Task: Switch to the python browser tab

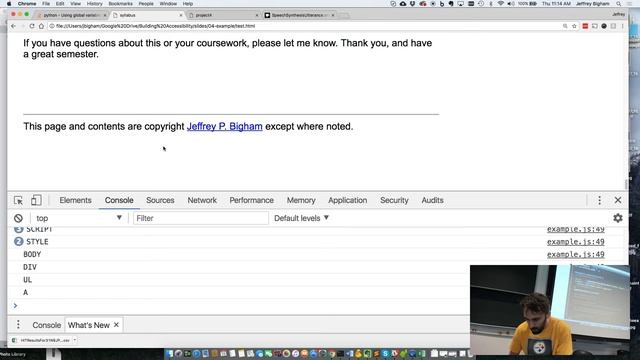Action: click(x=71, y=15)
